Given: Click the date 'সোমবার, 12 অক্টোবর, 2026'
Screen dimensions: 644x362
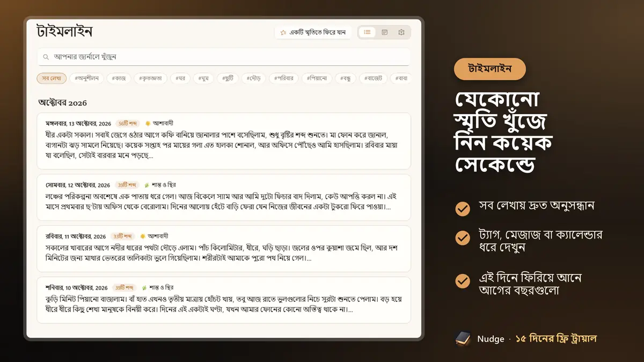Looking at the screenshot, I should coord(78,185).
